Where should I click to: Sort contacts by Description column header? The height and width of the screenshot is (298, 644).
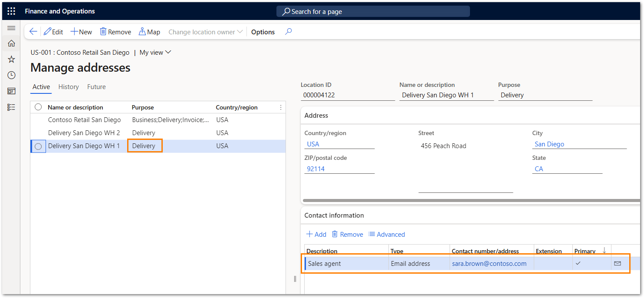pyautogui.click(x=322, y=251)
